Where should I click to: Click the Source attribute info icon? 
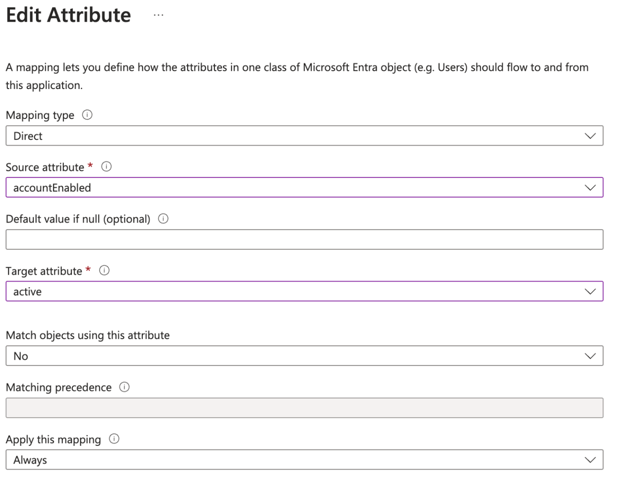point(106,167)
